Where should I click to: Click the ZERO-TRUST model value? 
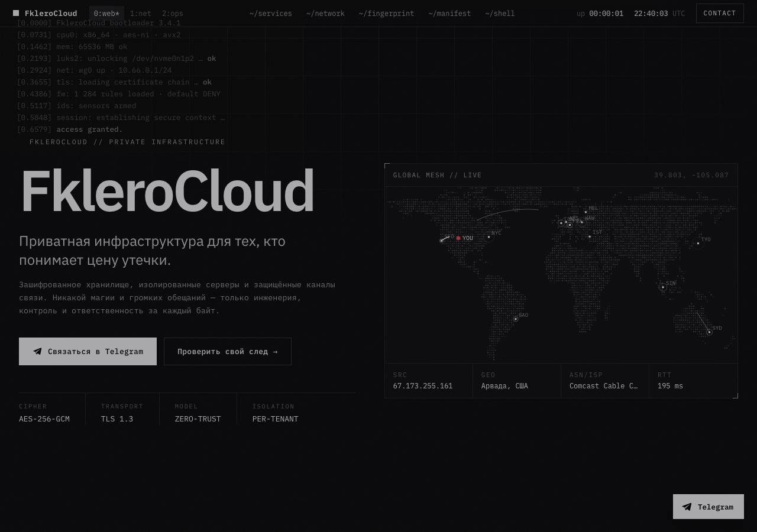(198, 419)
